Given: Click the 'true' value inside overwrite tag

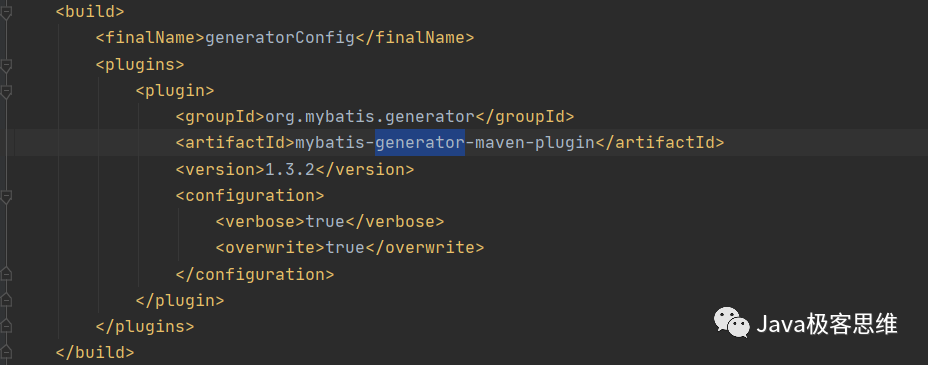Looking at the screenshot, I should [345, 247].
